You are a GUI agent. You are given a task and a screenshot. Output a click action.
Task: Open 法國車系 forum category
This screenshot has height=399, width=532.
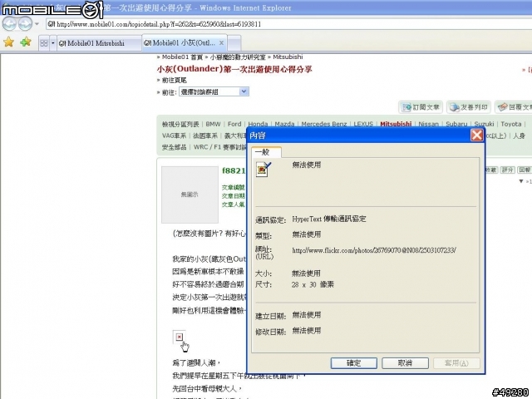click(x=205, y=135)
